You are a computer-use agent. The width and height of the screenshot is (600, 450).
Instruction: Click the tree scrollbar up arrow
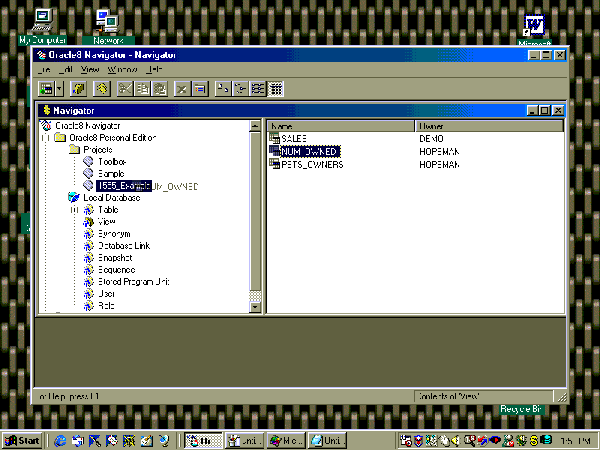(255, 126)
